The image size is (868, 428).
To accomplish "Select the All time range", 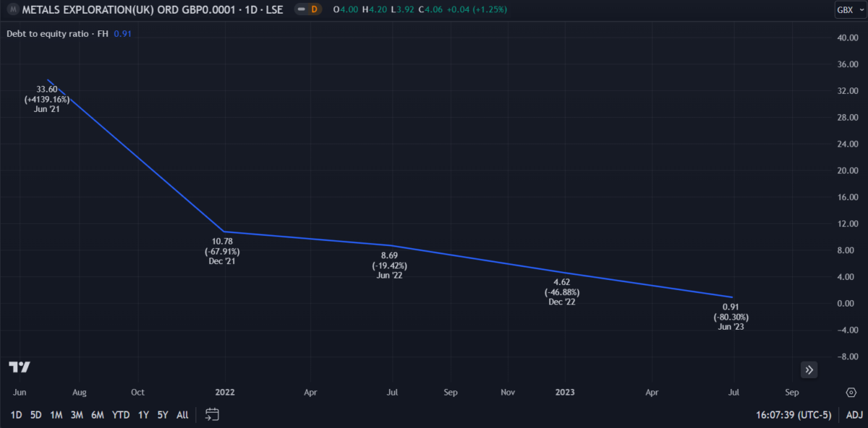I will (182, 415).
